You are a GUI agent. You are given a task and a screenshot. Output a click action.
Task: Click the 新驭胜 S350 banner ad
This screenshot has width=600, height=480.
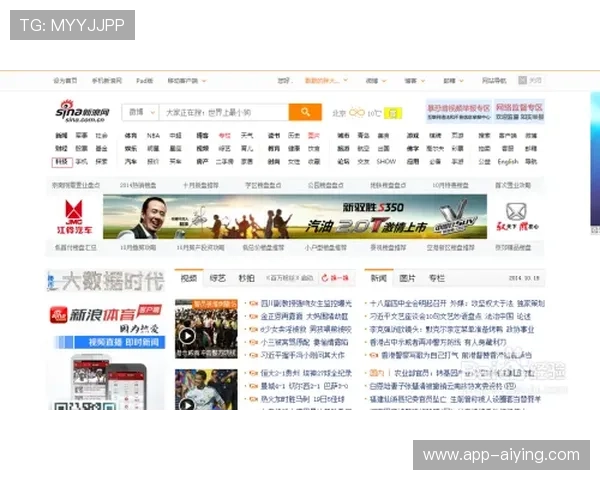tap(295, 217)
